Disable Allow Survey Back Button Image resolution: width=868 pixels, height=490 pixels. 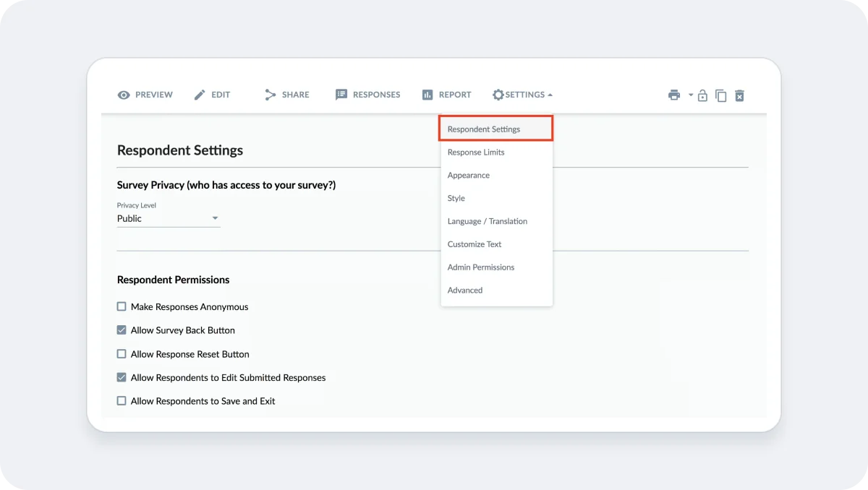click(121, 330)
